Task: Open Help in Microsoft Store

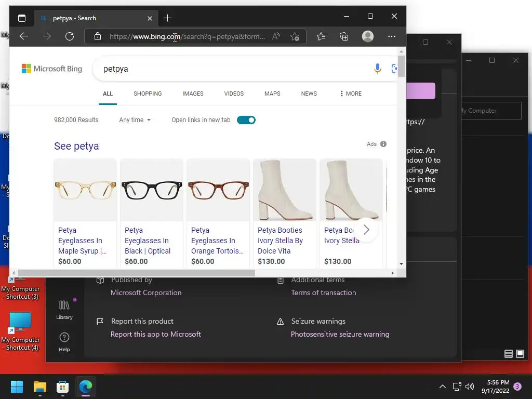Action: click(x=64, y=342)
